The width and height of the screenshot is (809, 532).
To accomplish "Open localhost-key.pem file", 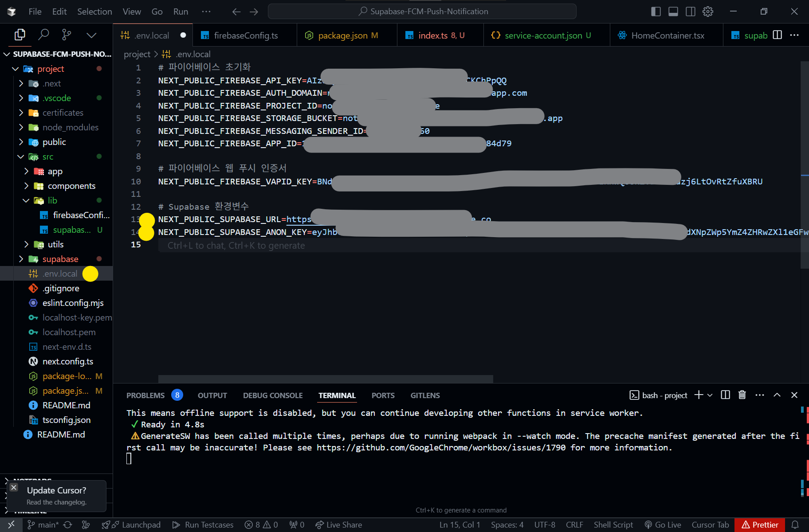I will click(x=56, y=317).
